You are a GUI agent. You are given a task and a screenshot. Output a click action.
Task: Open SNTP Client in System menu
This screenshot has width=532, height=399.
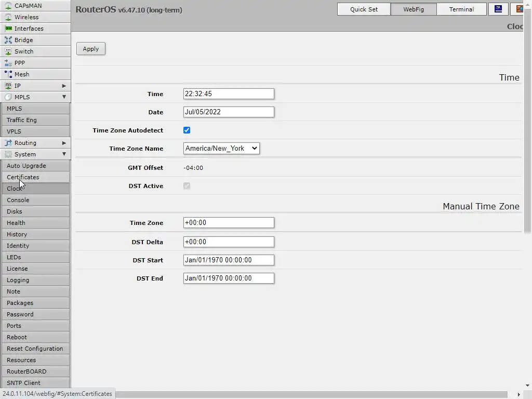[36, 383]
